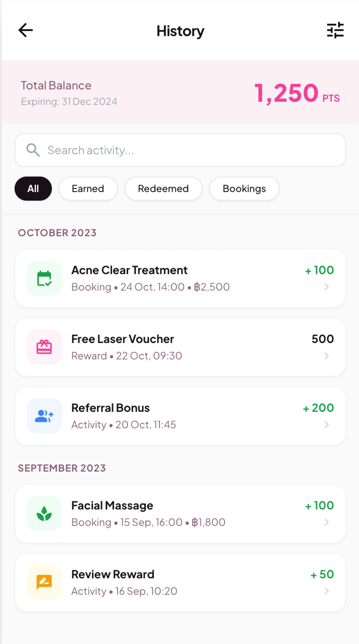Tap the Acne Clear Treatment calendar icon
The height and width of the screenshot is (644, 359).
44,278
